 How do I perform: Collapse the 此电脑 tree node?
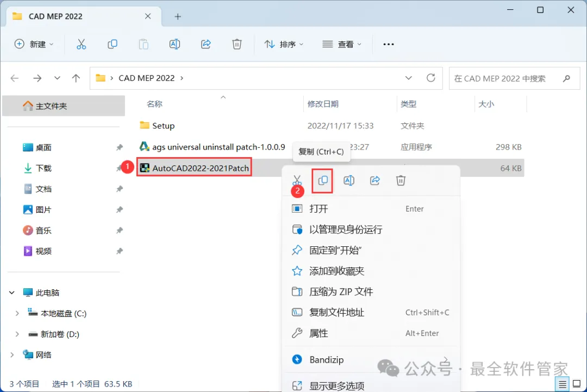tap(12, 293)
